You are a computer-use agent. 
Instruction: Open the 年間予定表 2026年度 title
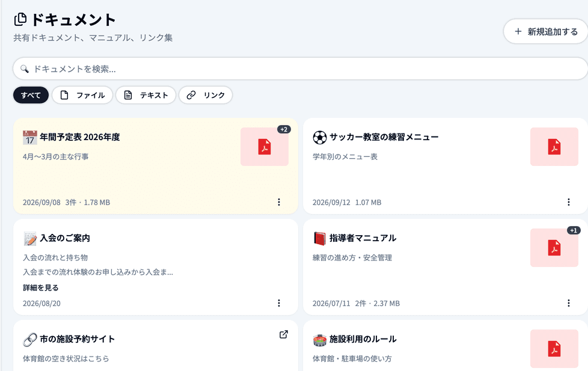click(80, 137)
